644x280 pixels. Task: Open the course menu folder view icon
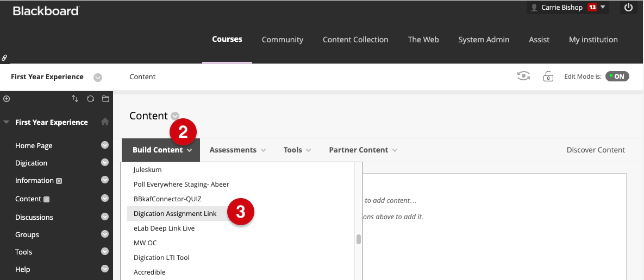point(105,99)
